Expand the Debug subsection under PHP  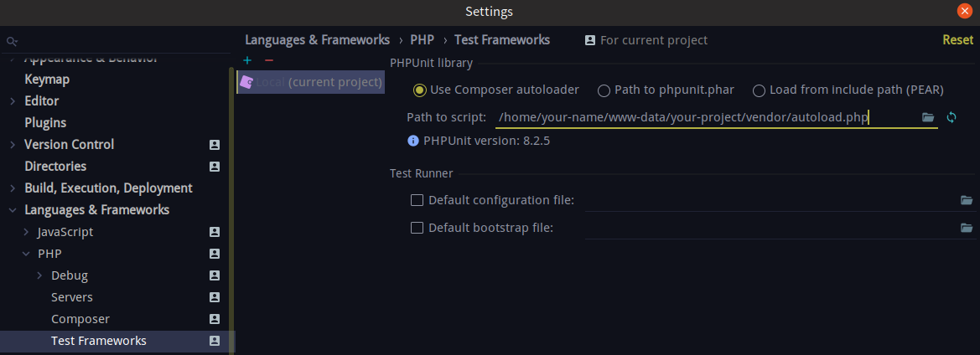39,275
